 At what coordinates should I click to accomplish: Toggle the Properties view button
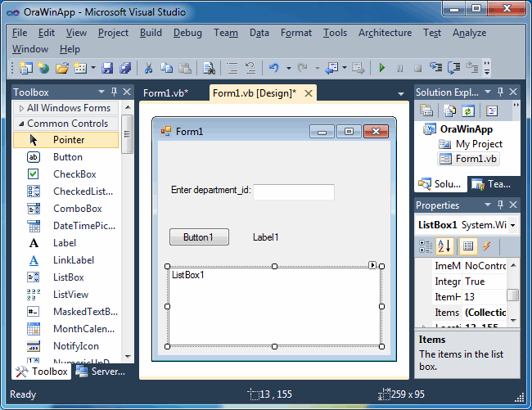coord(468,246)
